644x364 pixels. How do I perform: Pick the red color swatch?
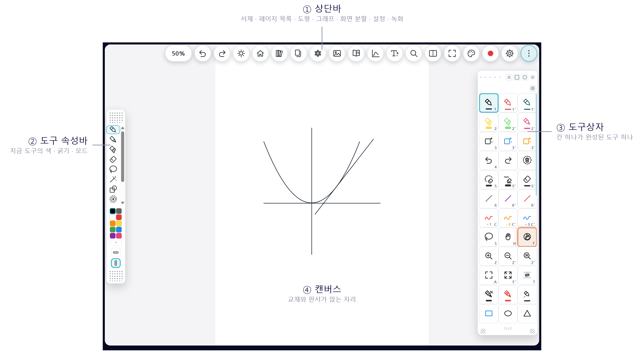119,217
